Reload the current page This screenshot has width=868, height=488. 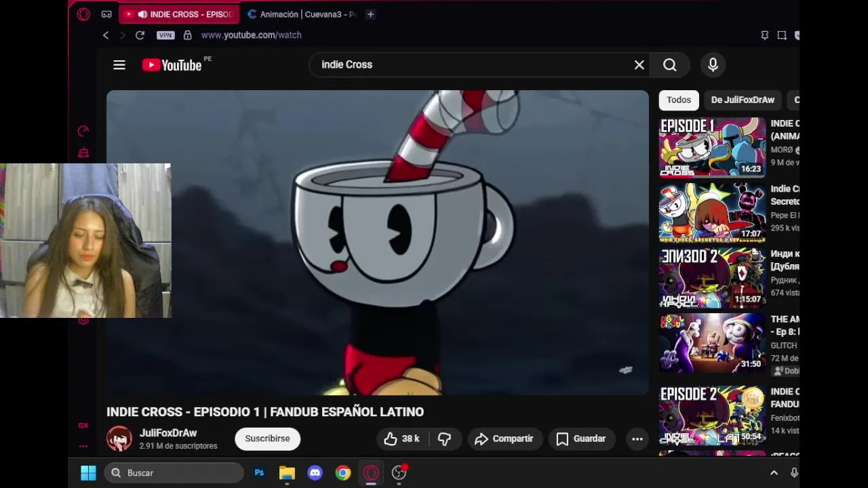pos(140,35)
